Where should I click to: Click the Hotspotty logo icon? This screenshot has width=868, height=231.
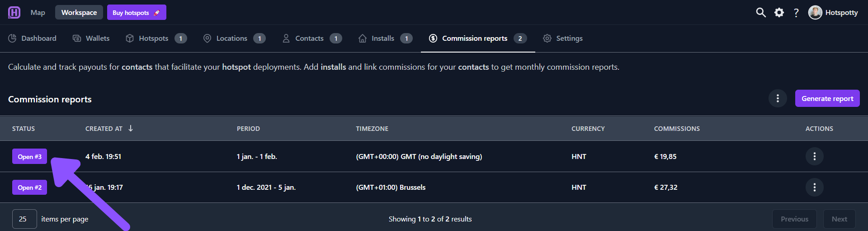(x=14, y=12)
